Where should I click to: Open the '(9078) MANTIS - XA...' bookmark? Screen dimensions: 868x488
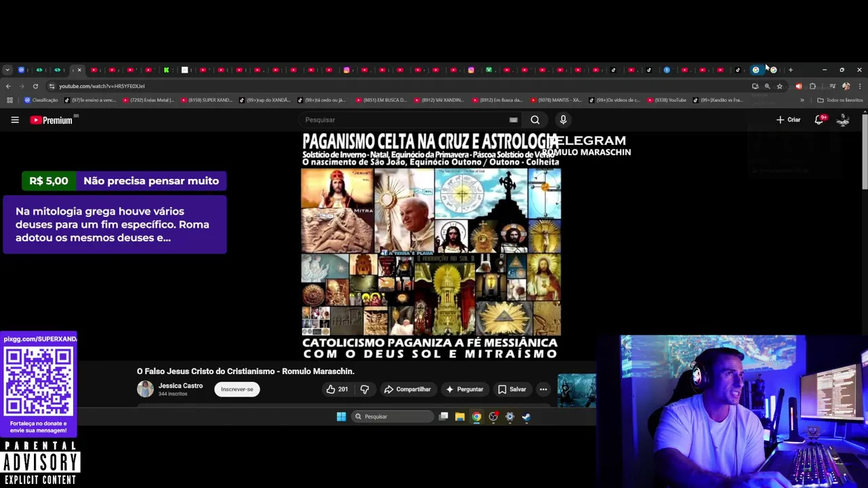coord(555,100)
